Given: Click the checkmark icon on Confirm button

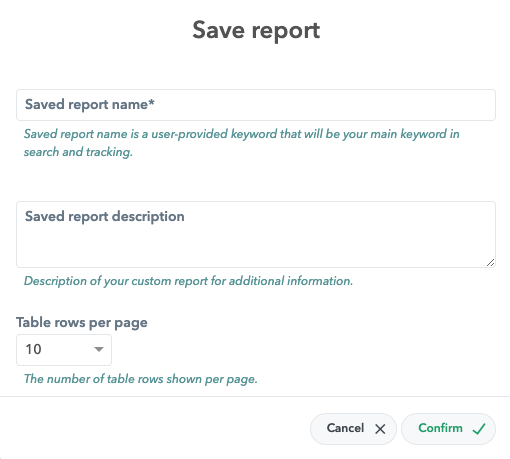Looking at the screenshot, I should coord(479,429).
